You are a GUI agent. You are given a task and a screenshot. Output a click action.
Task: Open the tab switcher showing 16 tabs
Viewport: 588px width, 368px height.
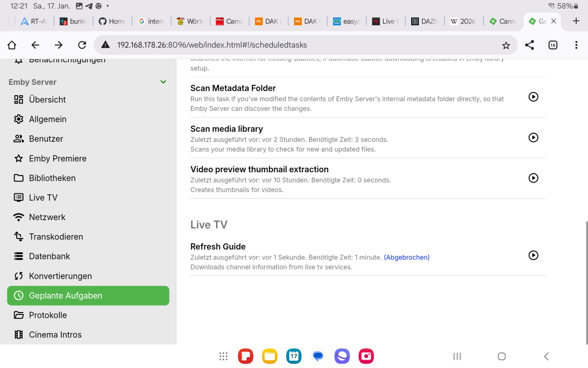[x=553, y=45]
